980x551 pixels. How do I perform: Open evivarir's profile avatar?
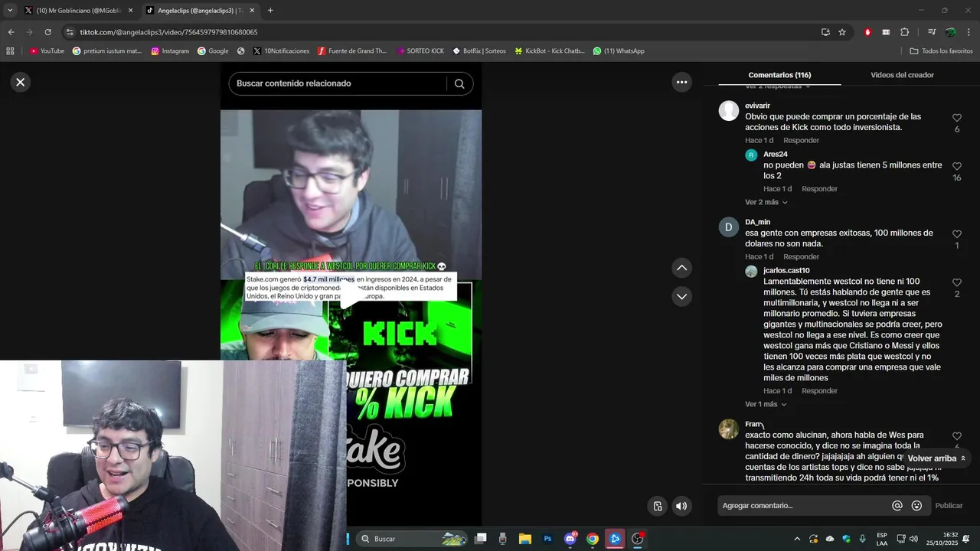tap(728, 111)
